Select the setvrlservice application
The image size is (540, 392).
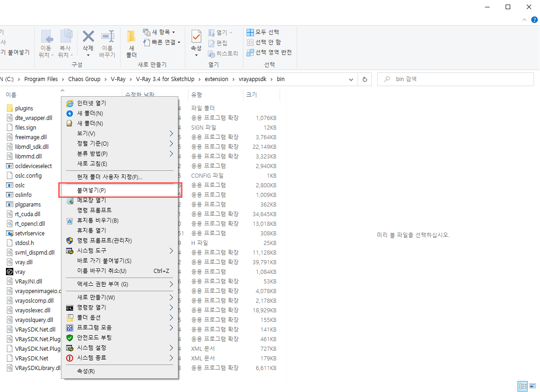30,234
